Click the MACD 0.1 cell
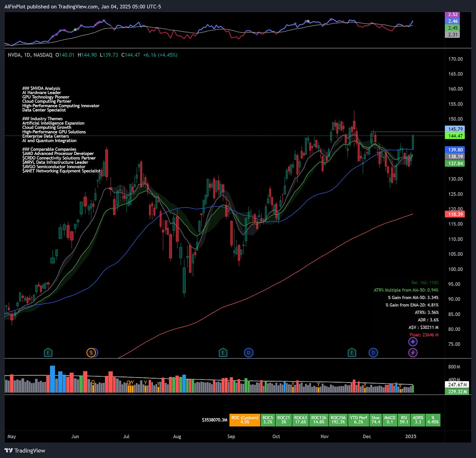The image size is (476, 458). coord(390,420)
